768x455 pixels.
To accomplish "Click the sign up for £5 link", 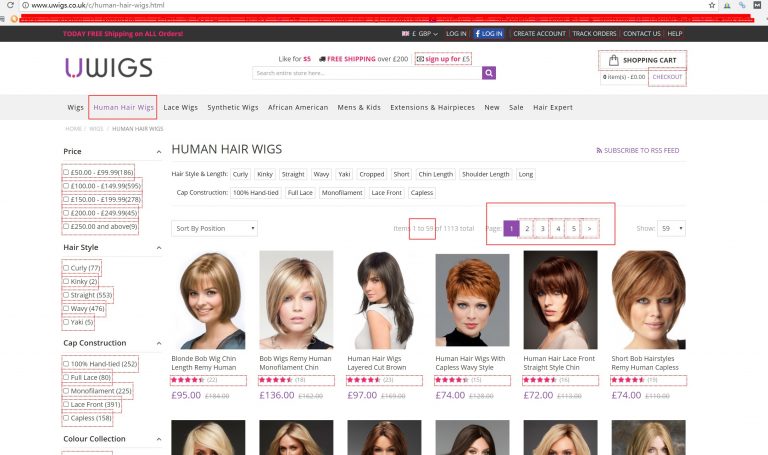I will (443, 59).
